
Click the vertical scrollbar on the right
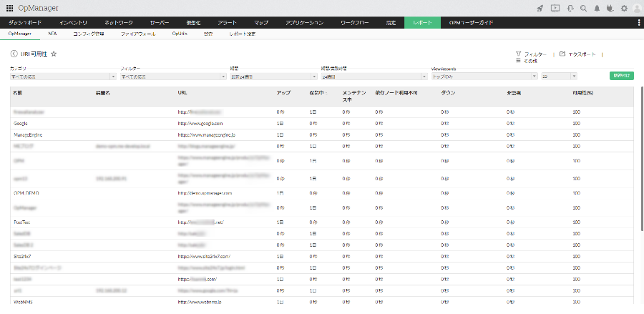point(642,158)
